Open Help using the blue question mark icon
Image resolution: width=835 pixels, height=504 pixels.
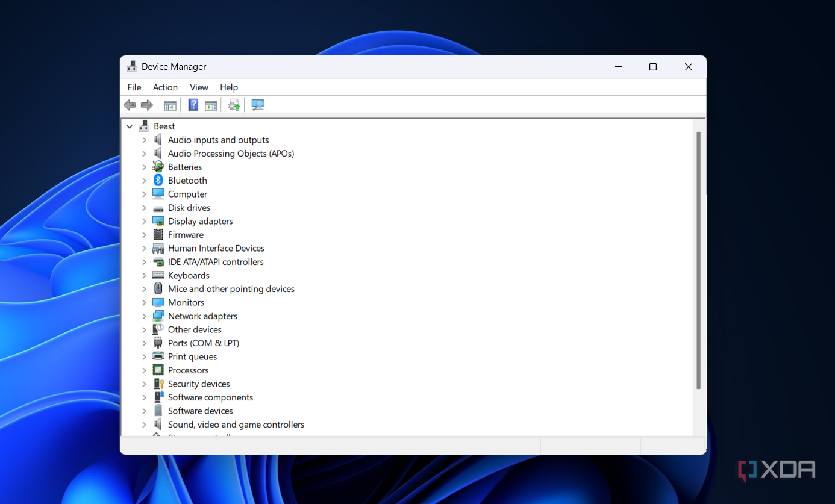193,105
